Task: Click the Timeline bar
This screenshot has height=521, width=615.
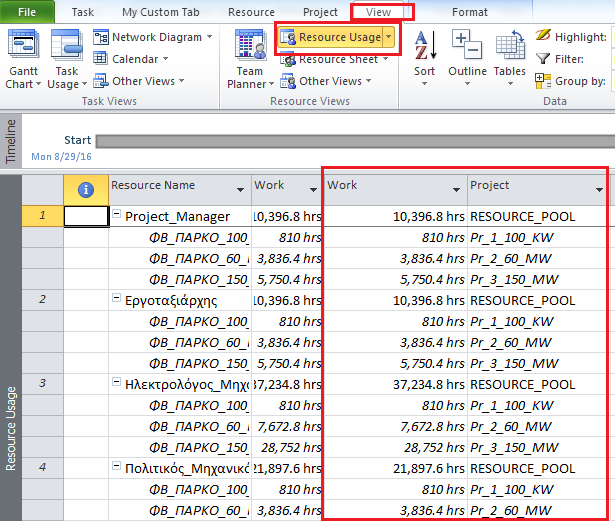Action: (355, 141)
